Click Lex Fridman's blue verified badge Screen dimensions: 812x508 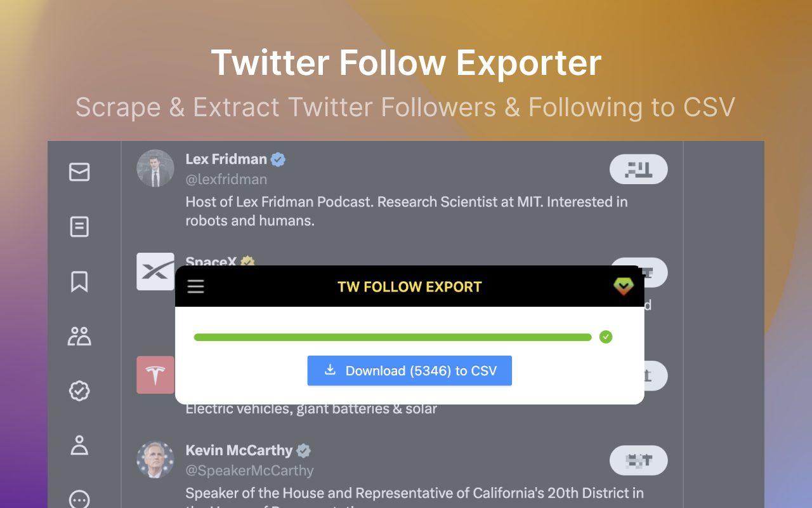[277, 159]
